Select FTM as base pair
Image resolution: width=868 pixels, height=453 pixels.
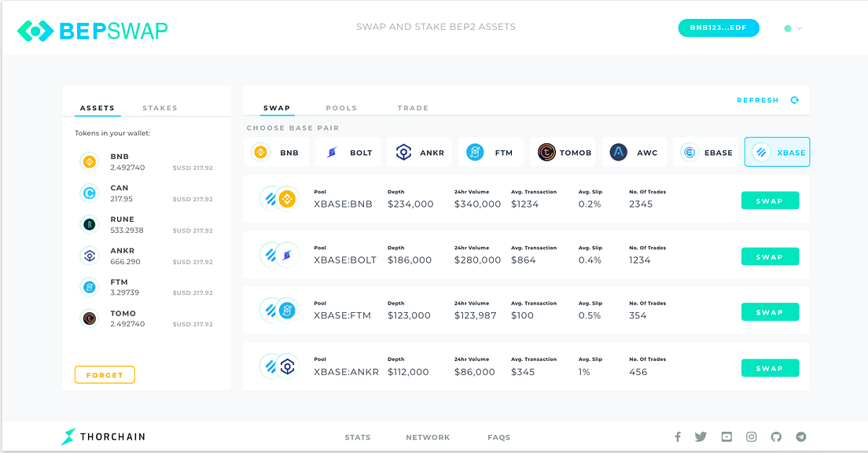click(491, 152)
